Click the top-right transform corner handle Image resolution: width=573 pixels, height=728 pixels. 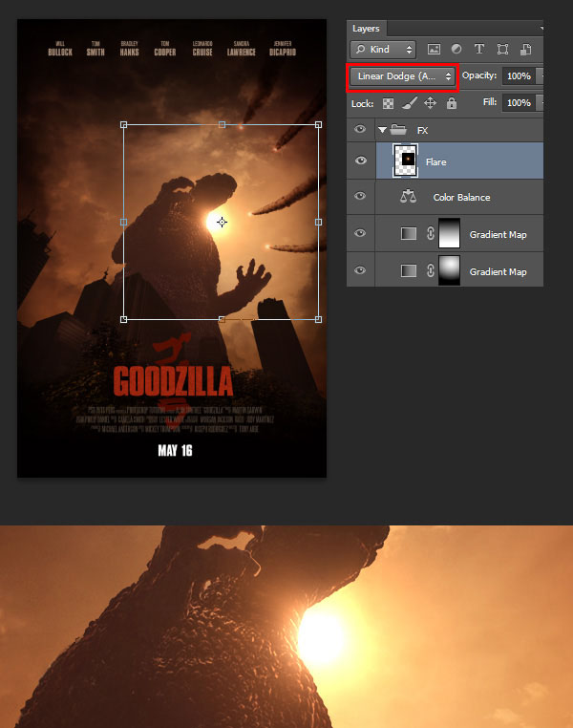point(318,124)
